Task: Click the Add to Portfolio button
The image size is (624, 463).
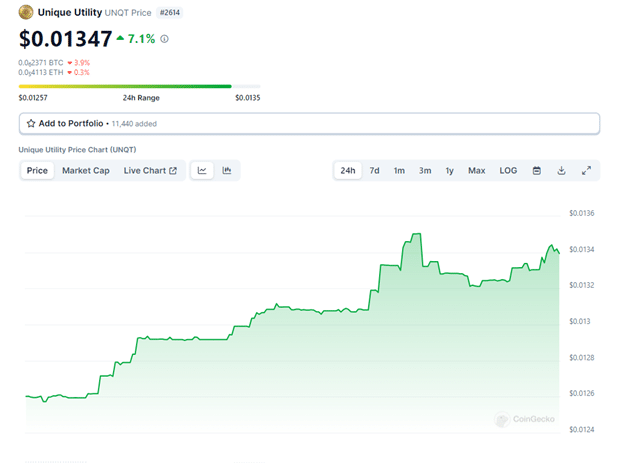Action: coord(309,123)
